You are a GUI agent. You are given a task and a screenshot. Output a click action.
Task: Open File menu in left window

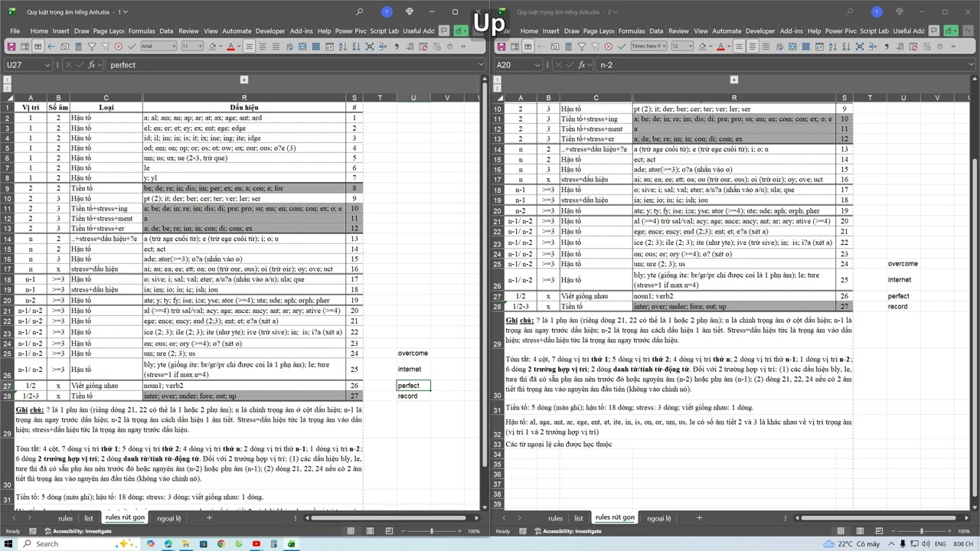tap(15, 31)
